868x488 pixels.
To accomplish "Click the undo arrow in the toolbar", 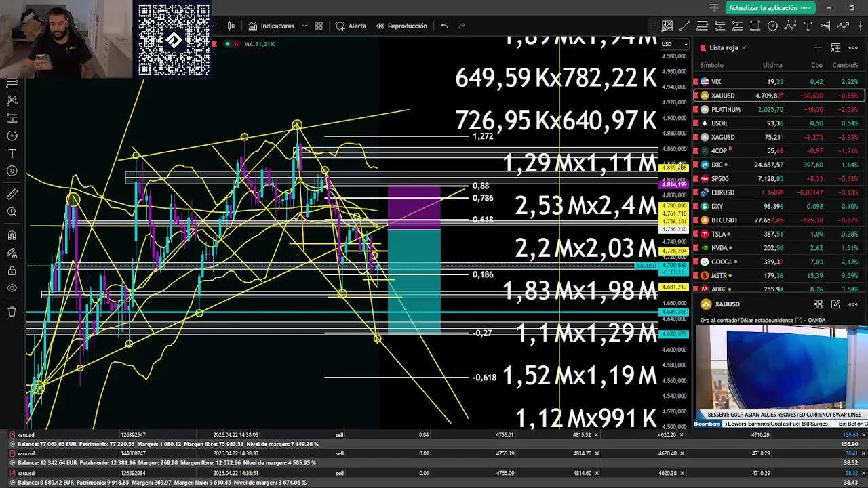I will coord(444,26).
